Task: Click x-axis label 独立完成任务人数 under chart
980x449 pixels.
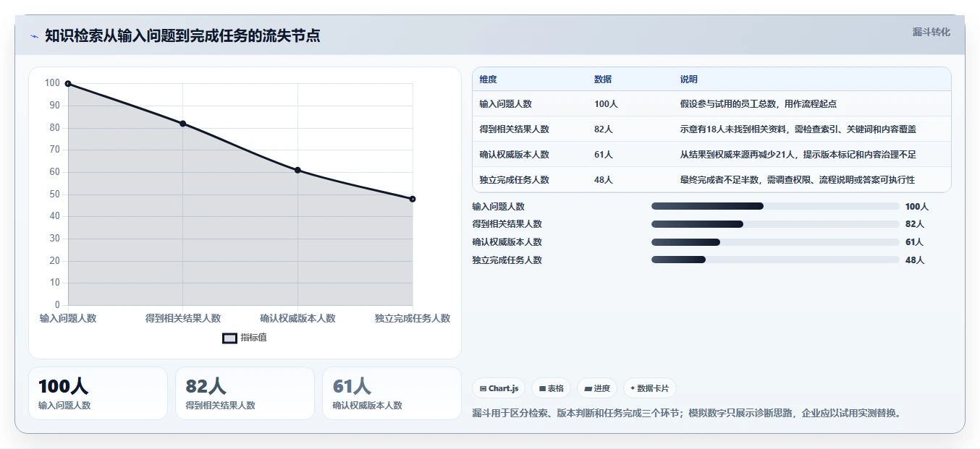Action: [413, 318]
